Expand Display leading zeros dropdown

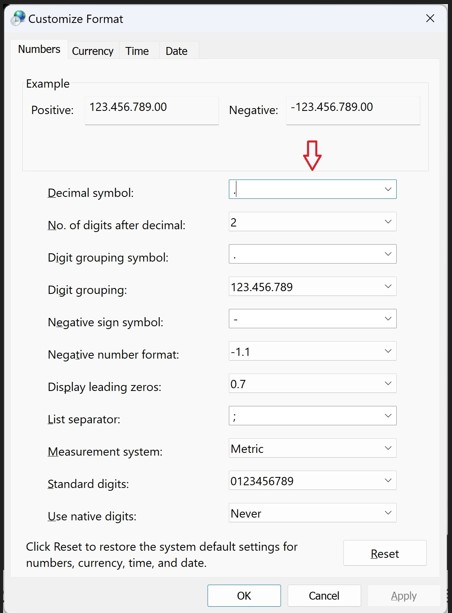tap(312, 384)
